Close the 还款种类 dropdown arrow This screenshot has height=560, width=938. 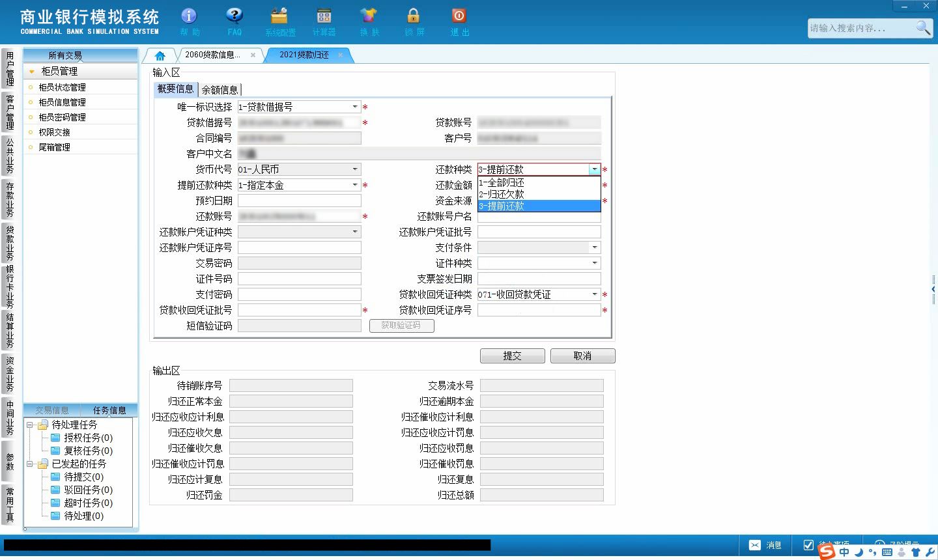tap(594, 169)
